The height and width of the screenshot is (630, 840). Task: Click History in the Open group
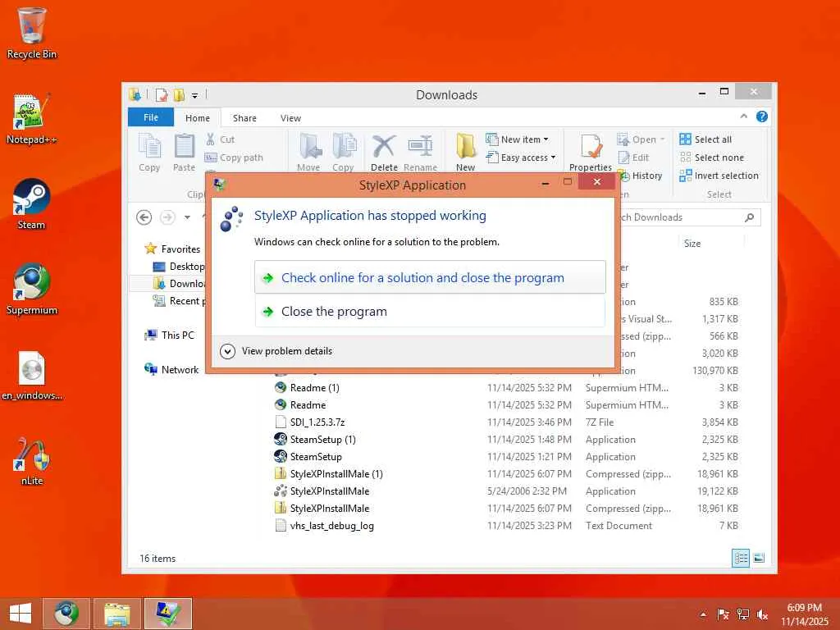[x=641, y=176]
